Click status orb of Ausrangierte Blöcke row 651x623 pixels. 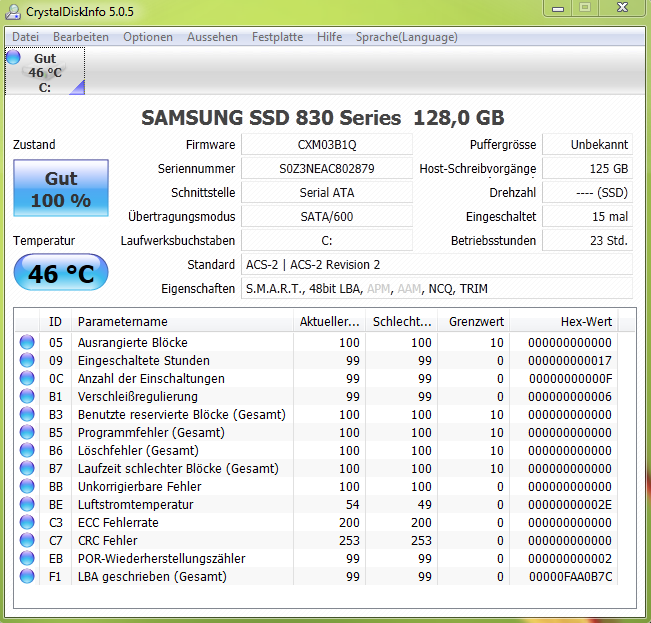(x=27, y=342)
